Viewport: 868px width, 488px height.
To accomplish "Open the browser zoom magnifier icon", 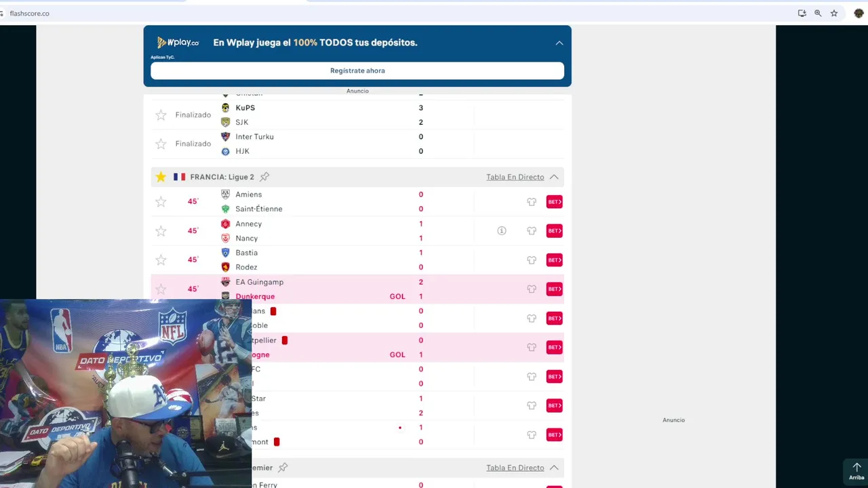I will (818, 14).
